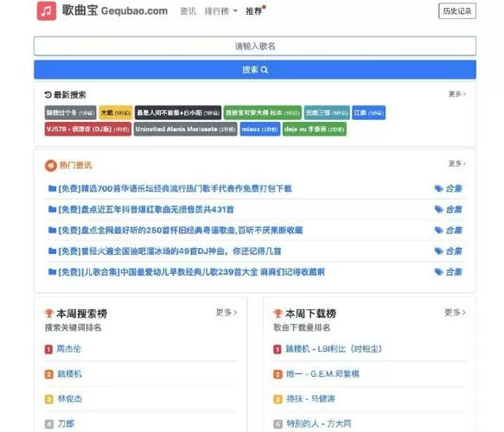Click rank 3 badge beside 马健涛
Image resolution: width=504 pixels, height=432 pixels.
point(278,399)
